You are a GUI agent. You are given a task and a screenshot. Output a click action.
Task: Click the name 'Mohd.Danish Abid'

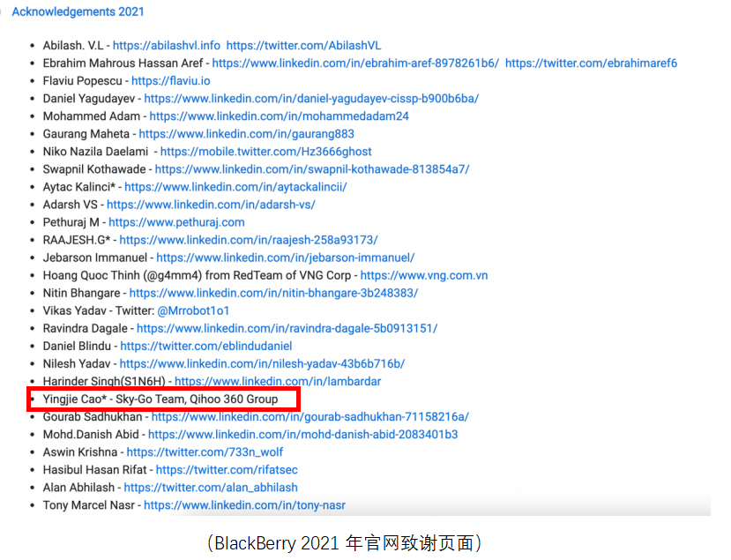pyautogui.click(x=91, y=435)
